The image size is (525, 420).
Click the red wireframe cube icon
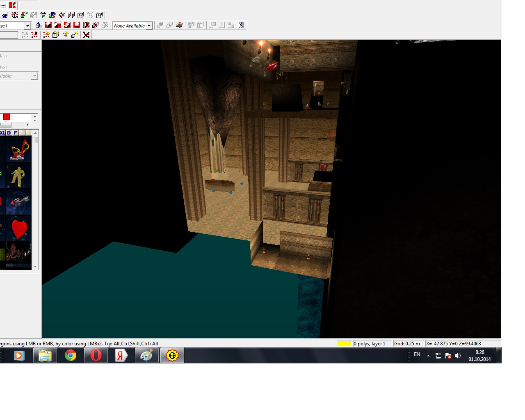[95, 25]
